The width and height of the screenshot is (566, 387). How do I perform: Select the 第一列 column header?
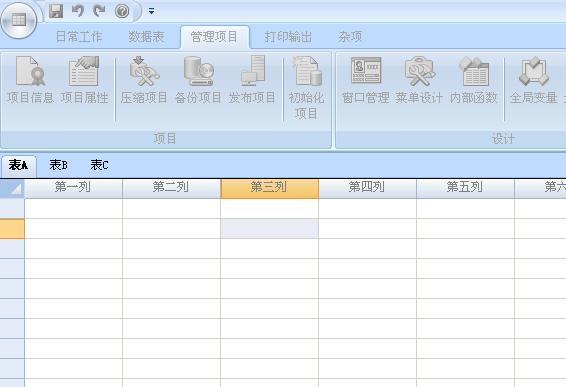73,188
